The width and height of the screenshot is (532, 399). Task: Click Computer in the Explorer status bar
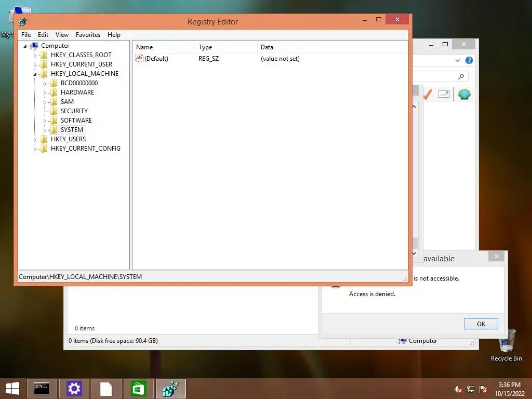pos(418,341)
